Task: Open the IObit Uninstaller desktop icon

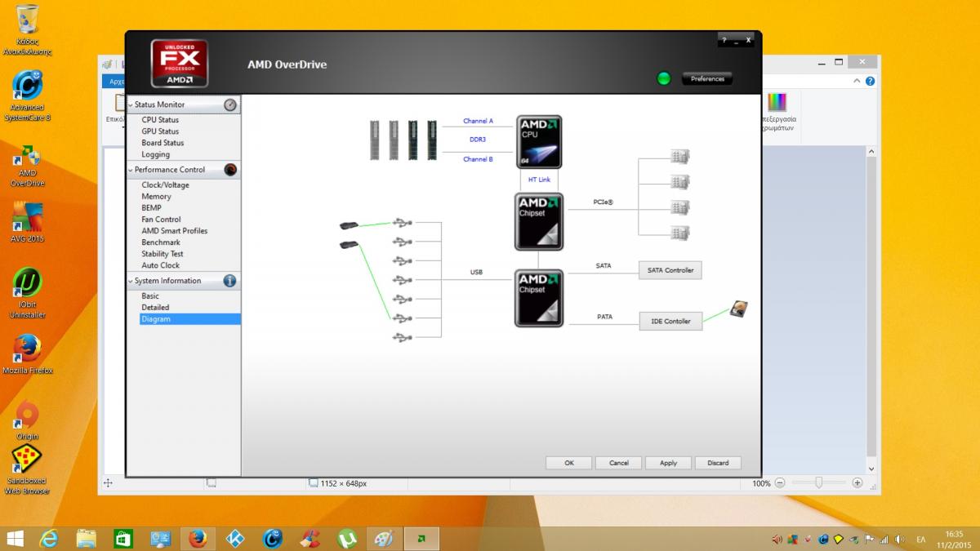Action: (x=28, y=292)
